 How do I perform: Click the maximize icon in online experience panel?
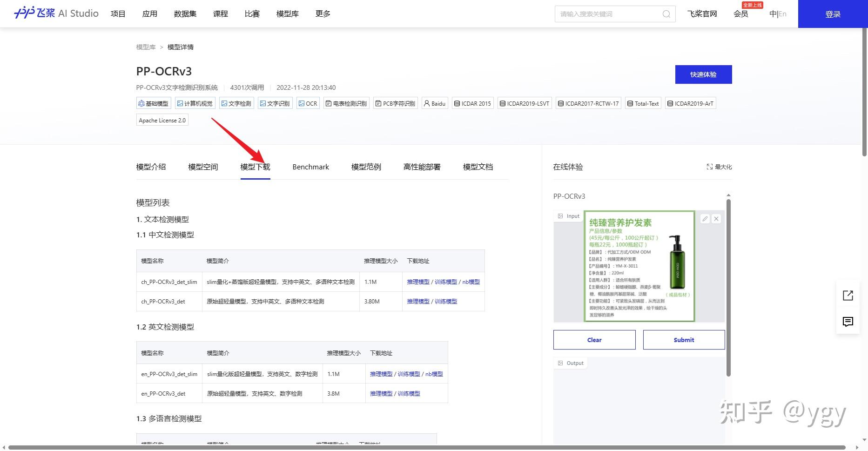709,167
